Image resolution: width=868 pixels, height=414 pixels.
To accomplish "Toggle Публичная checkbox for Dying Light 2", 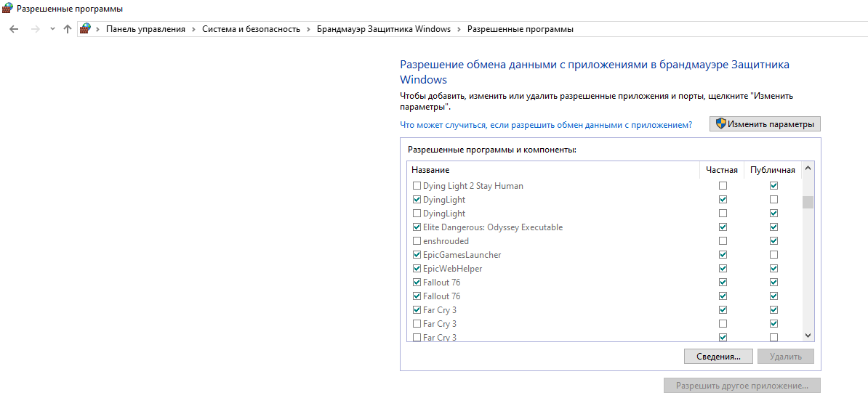I will point(774,186).
